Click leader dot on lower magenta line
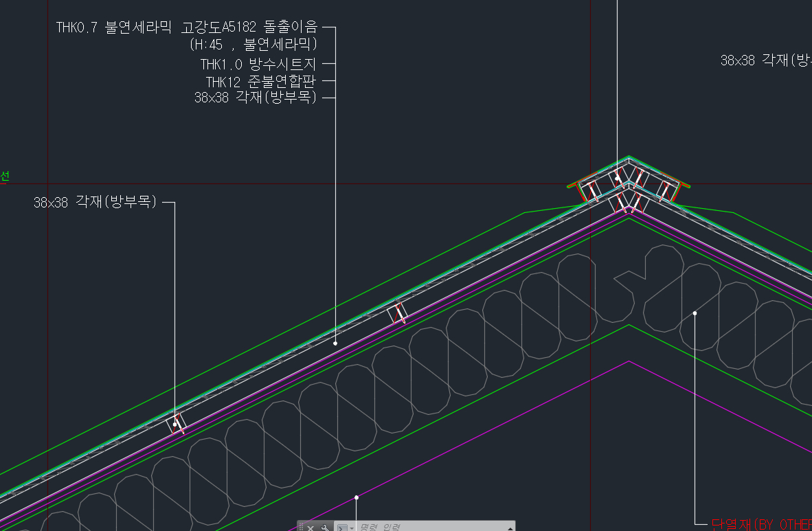The image size is (812, 531). click(356, 497)
